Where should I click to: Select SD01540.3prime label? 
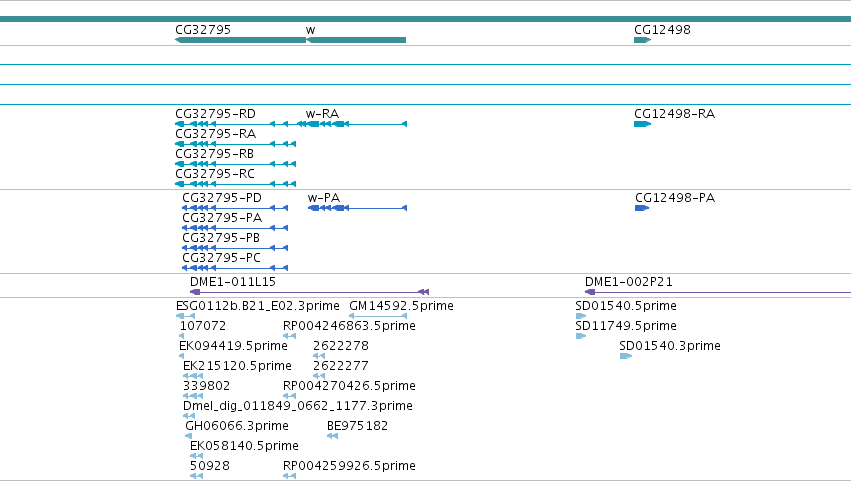(x=670, y=346)
